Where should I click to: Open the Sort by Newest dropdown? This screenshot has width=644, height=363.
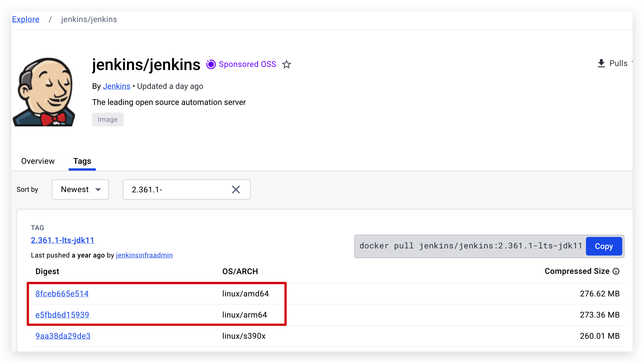80,190
